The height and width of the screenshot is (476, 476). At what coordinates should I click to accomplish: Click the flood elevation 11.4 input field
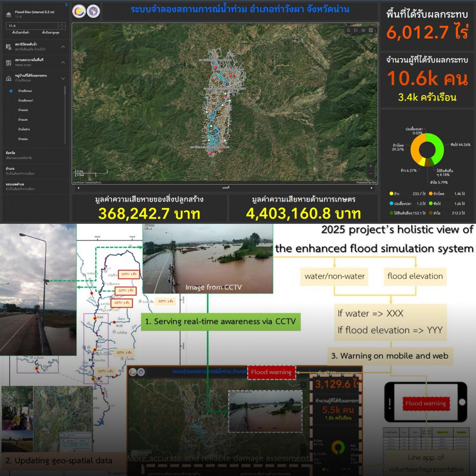pos(32,26)
